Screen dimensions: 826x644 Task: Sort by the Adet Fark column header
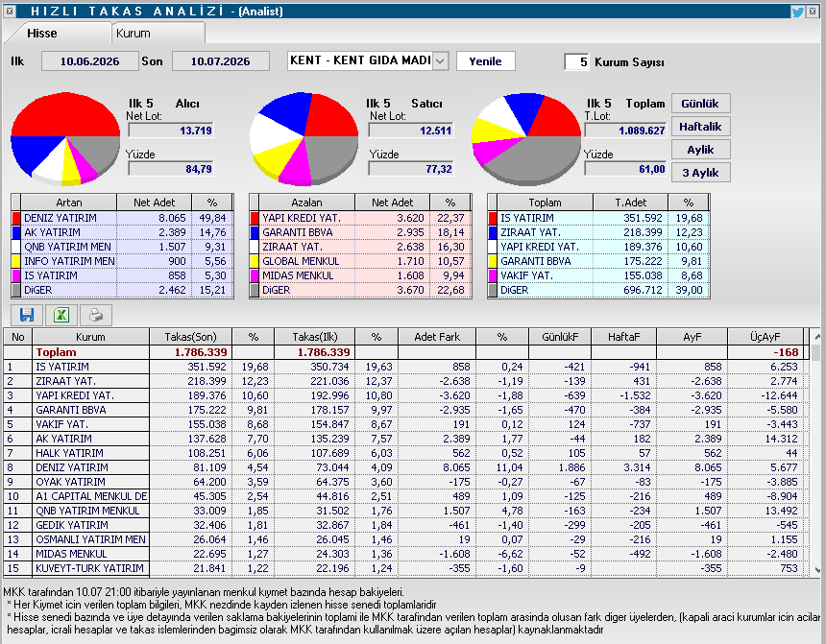437,337
